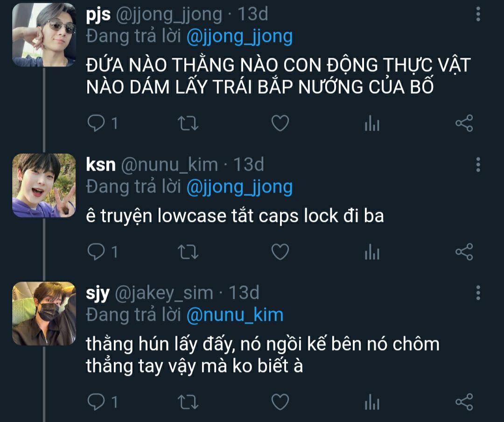View analytics for sjy tweet

point(372,402)
